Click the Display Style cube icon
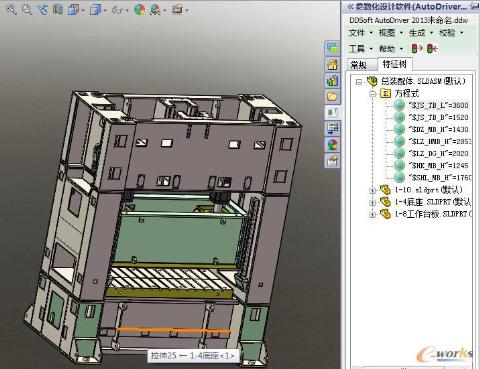Image resolution: width=480 pixels, height=369 pixels. 96,10
